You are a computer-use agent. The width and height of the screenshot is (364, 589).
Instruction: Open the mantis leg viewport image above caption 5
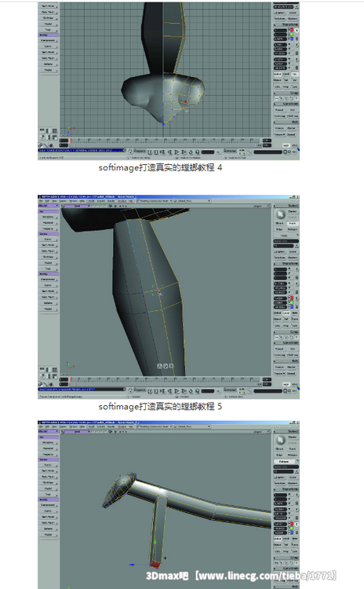169,297
